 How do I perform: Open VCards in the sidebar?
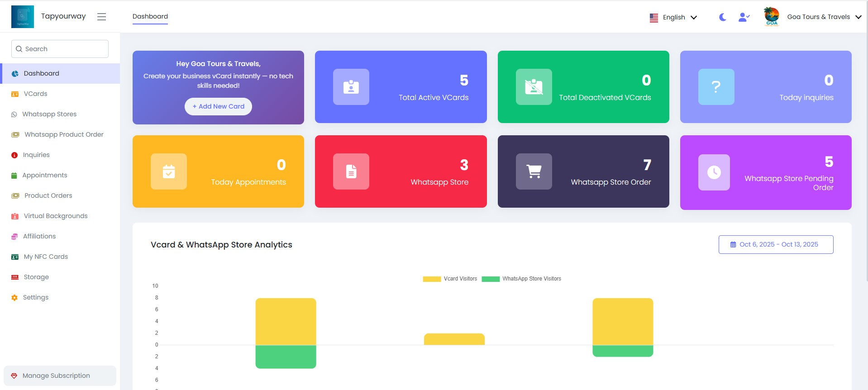60,94
